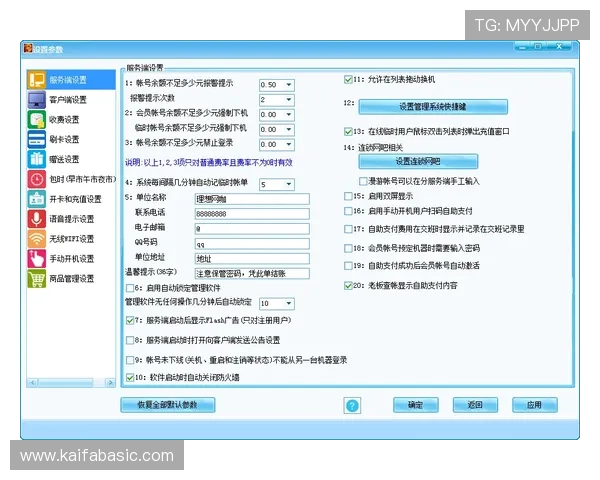Toggle option 6 启用自动锁定管理软件
This screenshot has width=600, height=480.
[x=130, y=288]
